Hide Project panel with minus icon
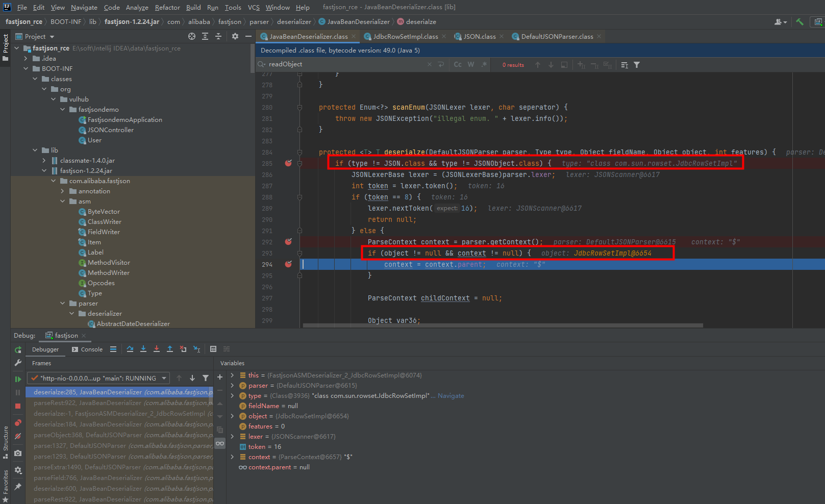 pos(248,36)
